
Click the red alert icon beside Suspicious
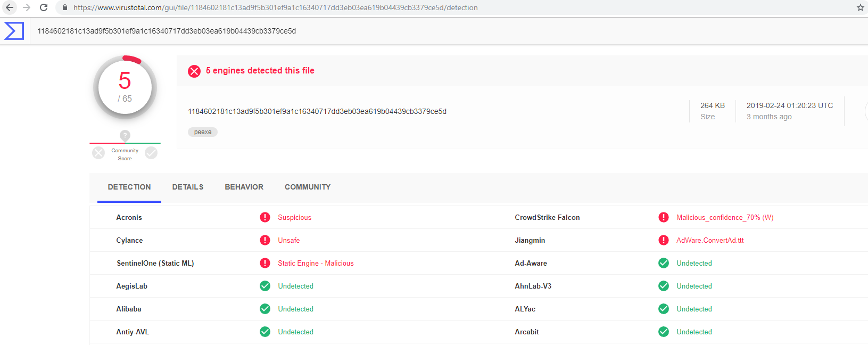[265, 217]
